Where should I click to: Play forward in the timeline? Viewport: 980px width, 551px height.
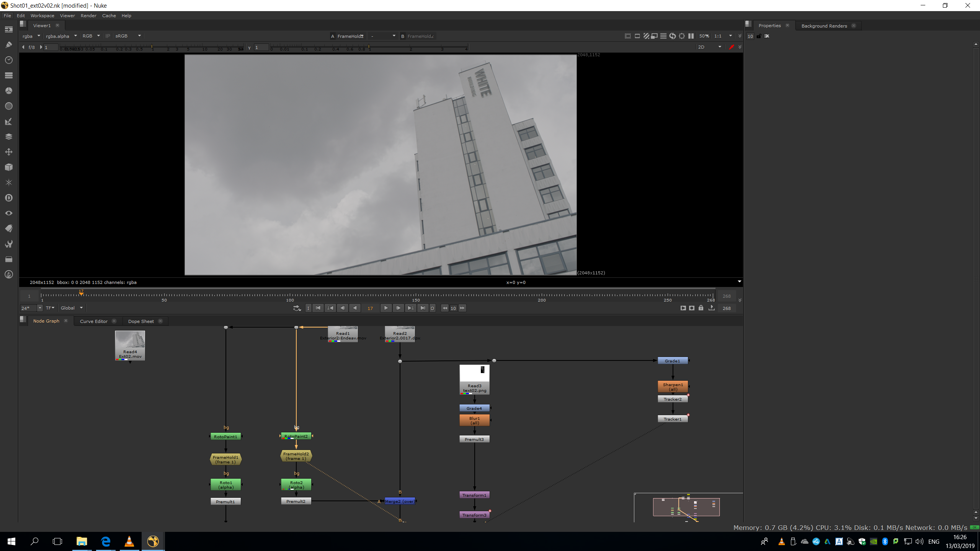pos(386,308)
